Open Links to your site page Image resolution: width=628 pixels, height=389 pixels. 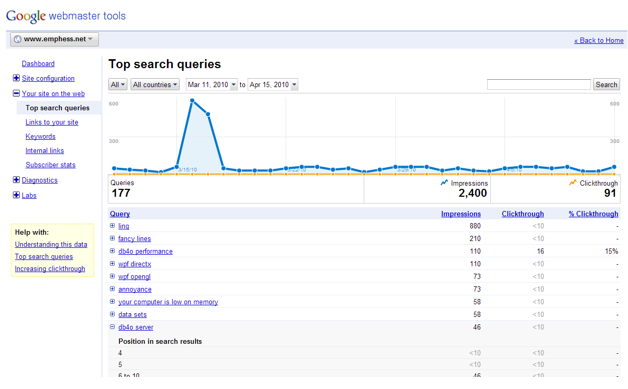pos(52,122)
